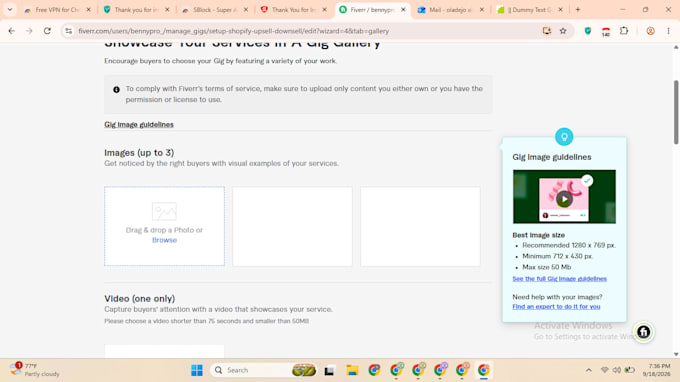680x382 pixels.
Task: Switch to the Free VPN for Chrome tab
Action: point(57,10)
